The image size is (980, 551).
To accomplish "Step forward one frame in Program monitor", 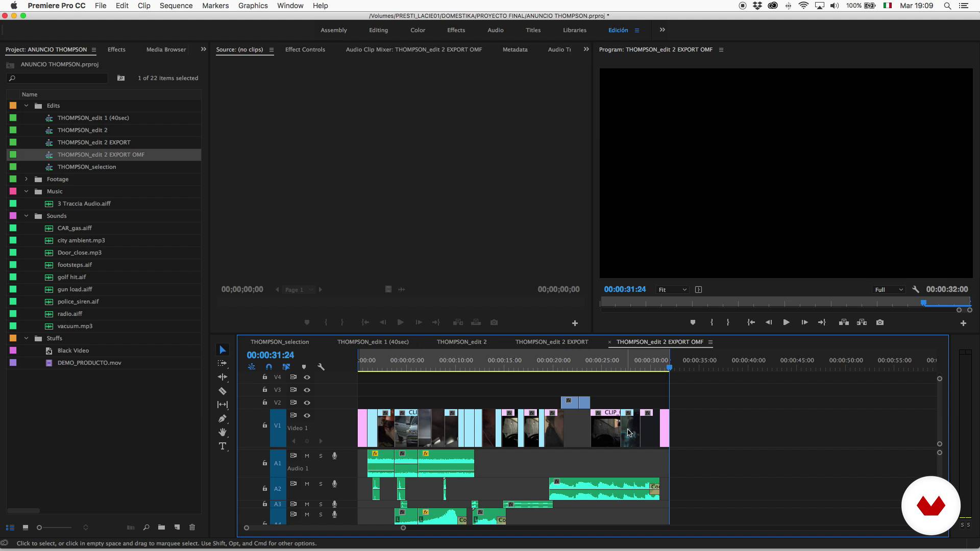I will point(804,322).
